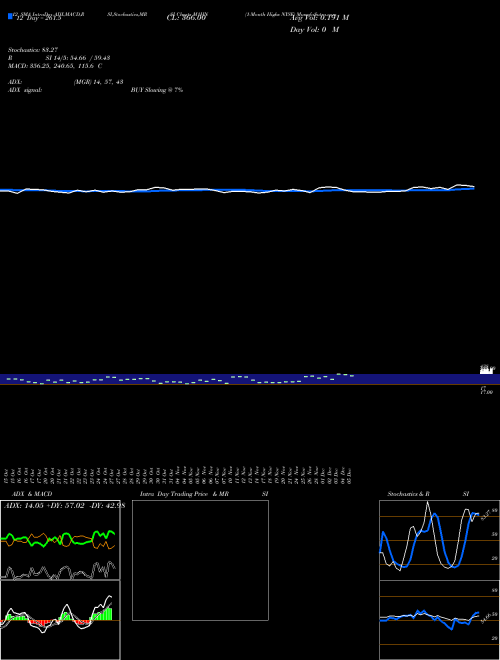Select the Stochastics: 83.27 reading
500x660 pixels.
(x=33, y=50)
